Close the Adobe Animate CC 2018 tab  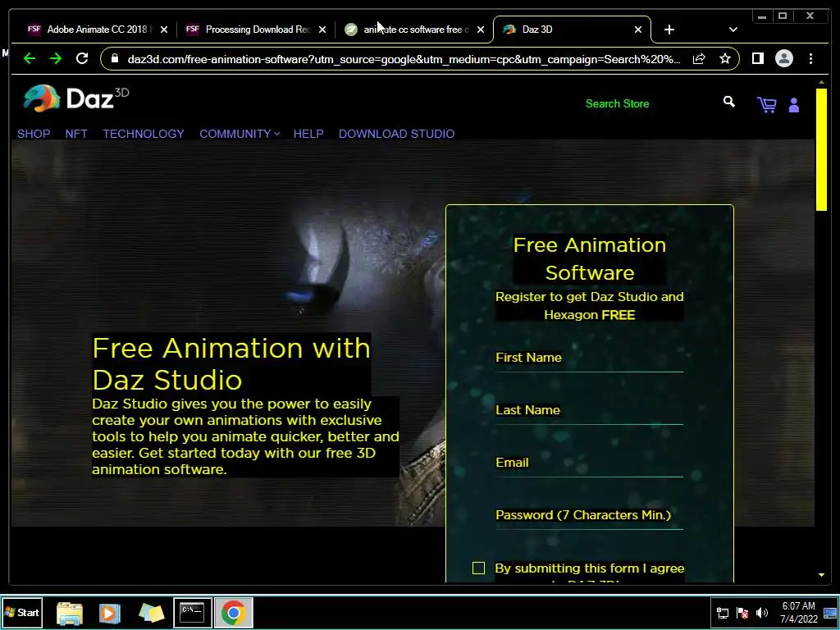[164, 30]
